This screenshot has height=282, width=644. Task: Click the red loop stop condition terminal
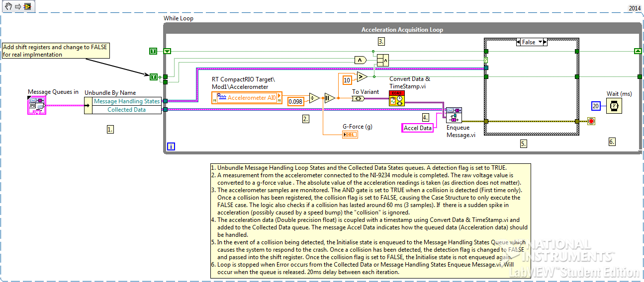[591, 121]
